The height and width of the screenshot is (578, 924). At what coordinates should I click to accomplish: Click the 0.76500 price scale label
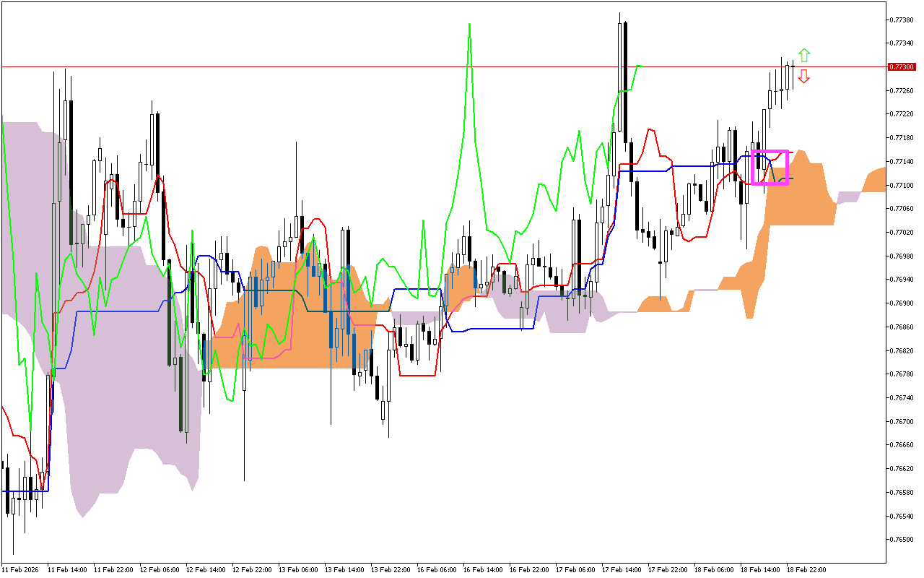(904, 540)
